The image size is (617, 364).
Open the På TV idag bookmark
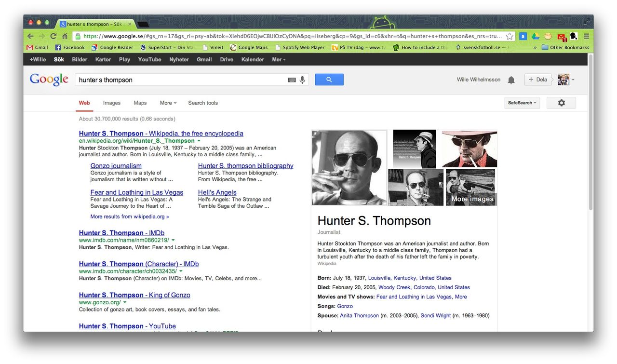359,47
